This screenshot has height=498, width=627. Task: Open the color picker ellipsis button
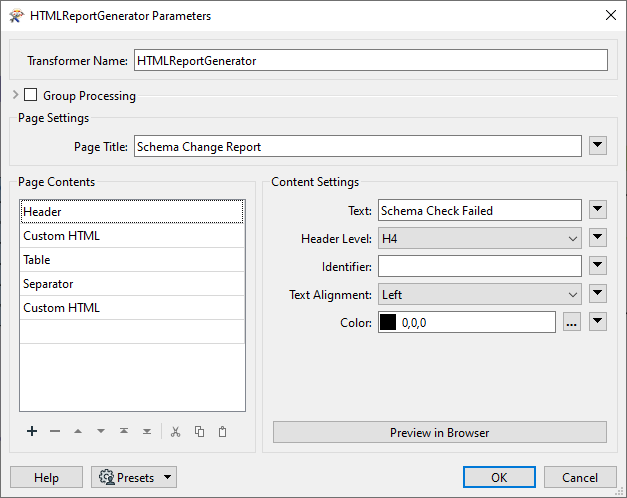click(x=572, y=322)
